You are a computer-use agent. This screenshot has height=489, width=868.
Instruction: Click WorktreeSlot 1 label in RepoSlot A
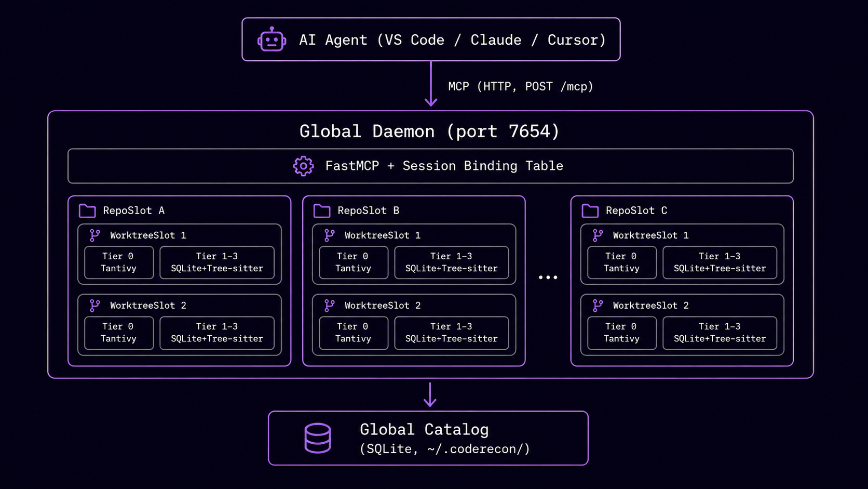(x=148, y=235)
